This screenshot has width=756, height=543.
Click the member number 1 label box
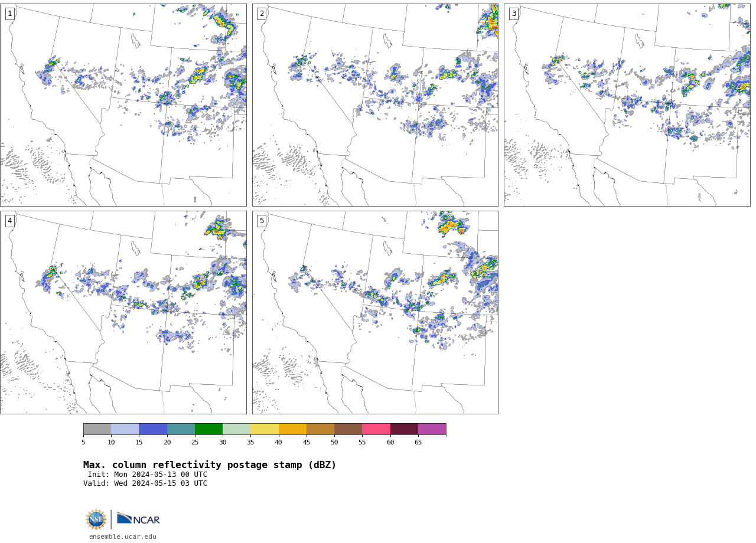(10, 14)
